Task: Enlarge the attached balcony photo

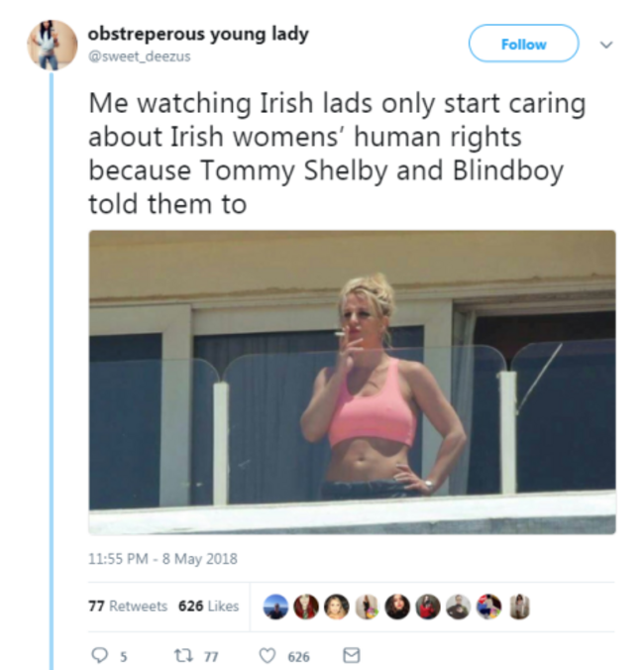Action: [x=353, y=383]
